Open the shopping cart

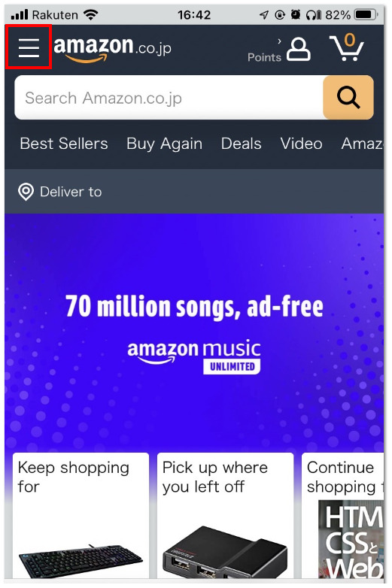tap(347, 47)
